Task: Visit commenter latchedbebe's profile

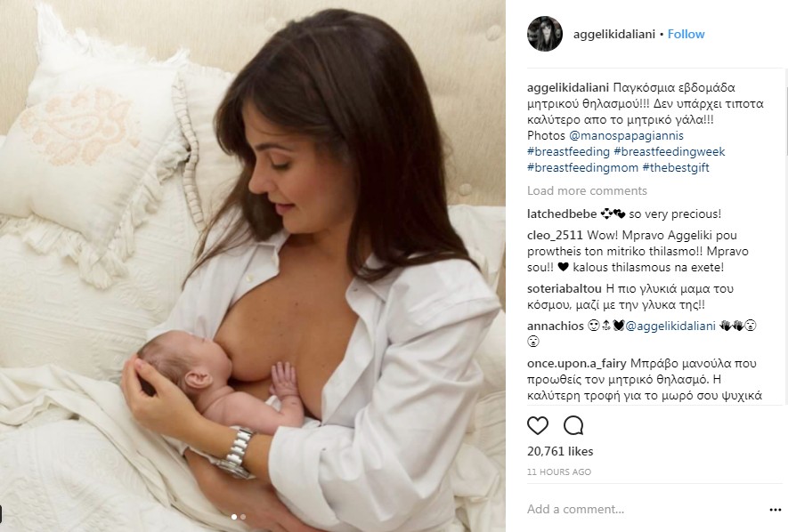Action: pos(562,214)
